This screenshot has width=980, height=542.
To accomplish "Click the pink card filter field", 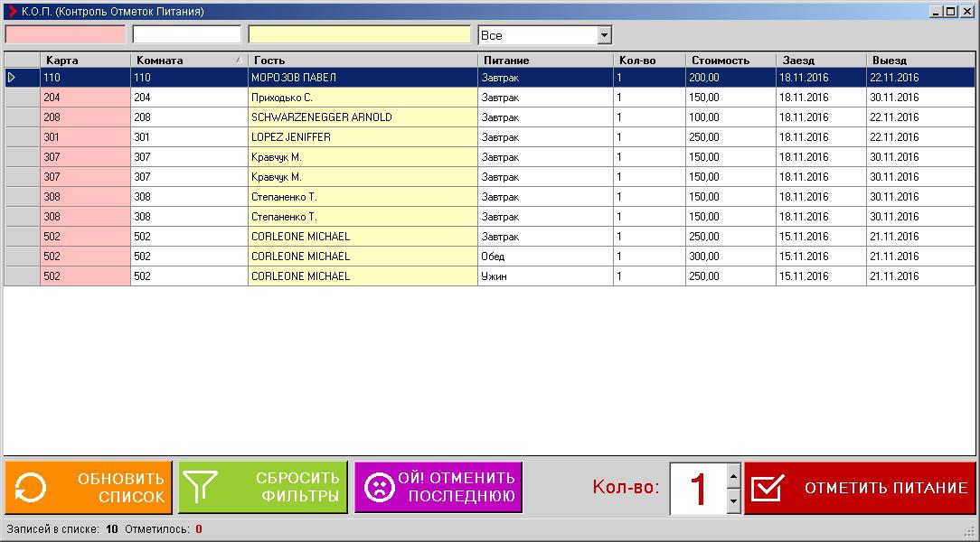I will pyautogui.click(x=65, y=34).
